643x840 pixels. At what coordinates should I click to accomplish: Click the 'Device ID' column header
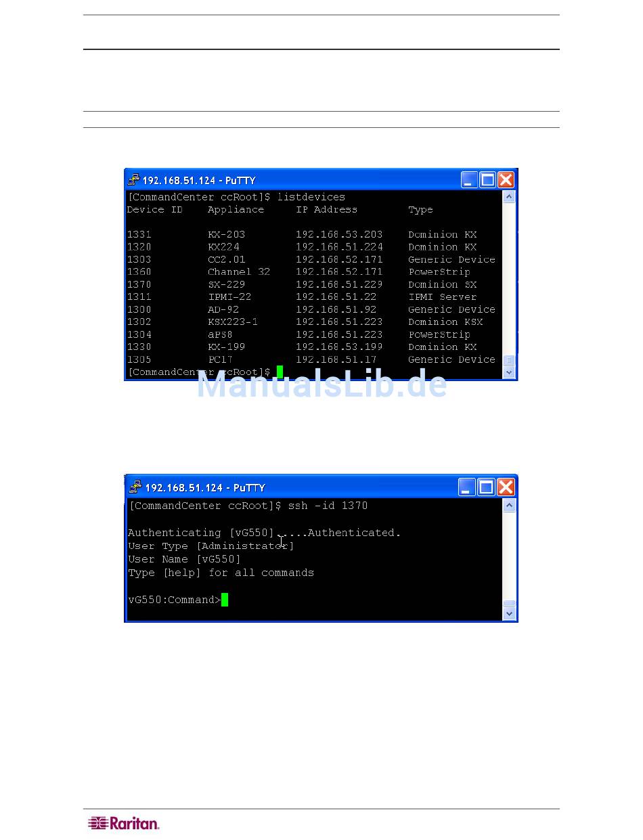[155, 210]
